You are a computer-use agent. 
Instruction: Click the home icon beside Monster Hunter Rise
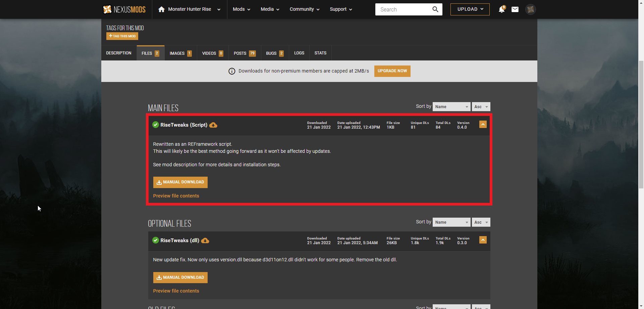point(161,9)
